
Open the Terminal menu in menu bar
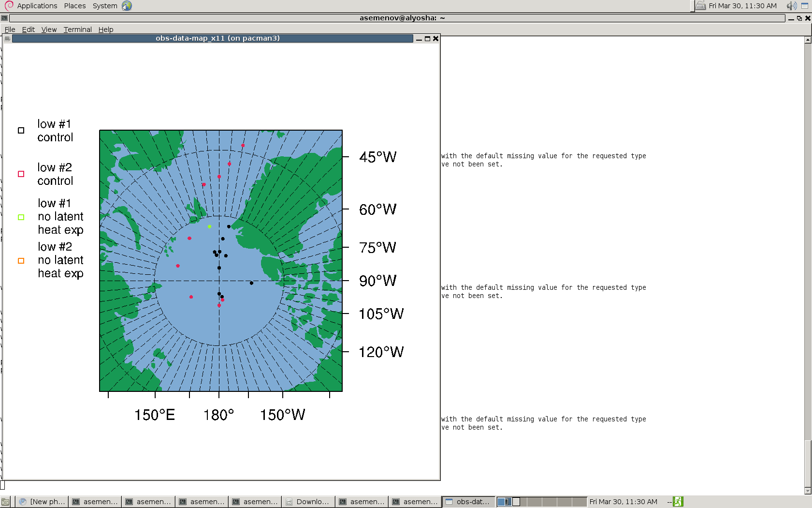tap(77, 30)
